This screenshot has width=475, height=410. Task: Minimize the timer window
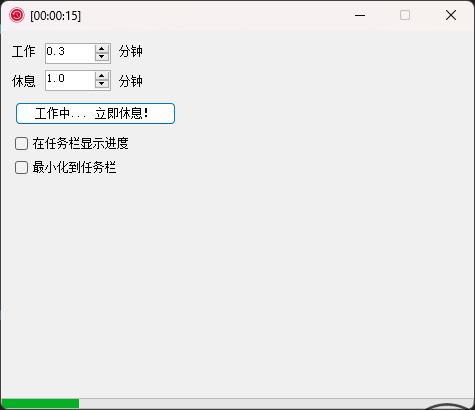tap(360, 15)
